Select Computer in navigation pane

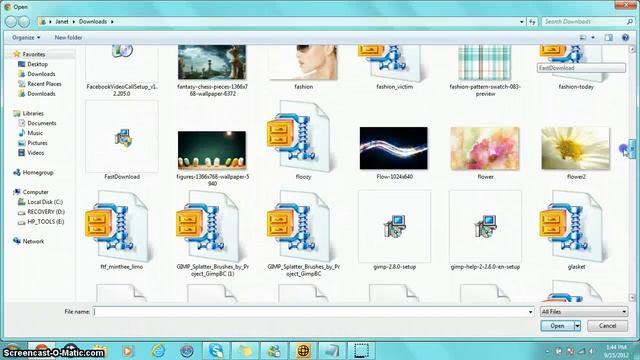tap(35, 192)
